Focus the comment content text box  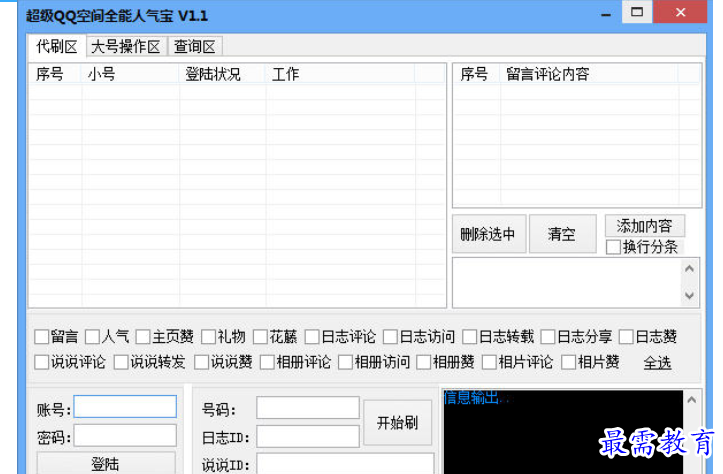(x=567, y=283)
